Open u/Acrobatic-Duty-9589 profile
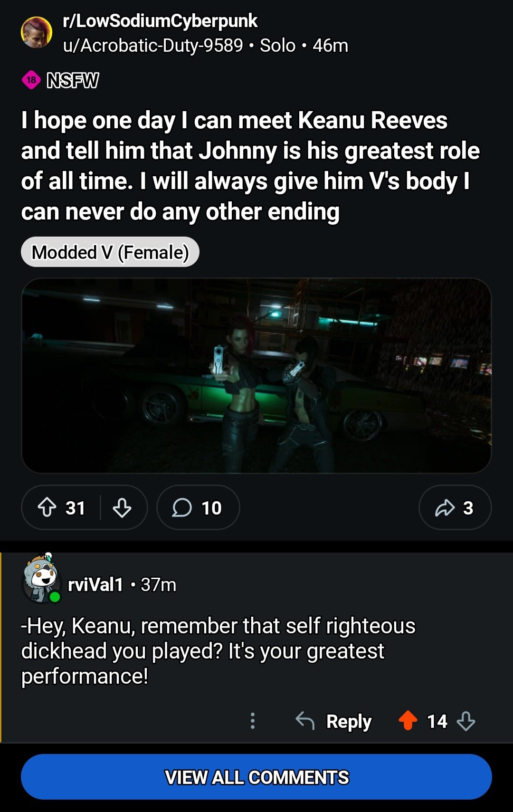513x812 pixels. coord(152,46)
